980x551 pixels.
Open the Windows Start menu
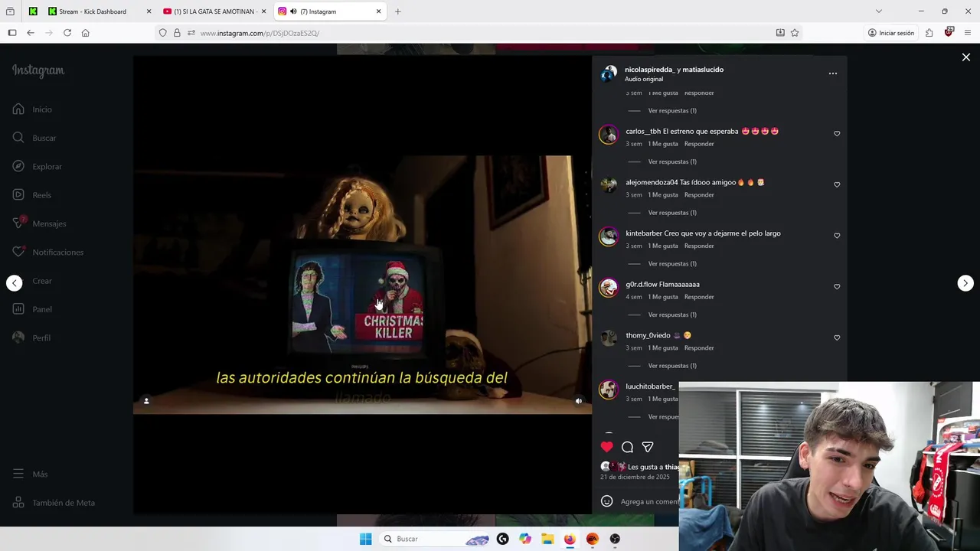pyautogui.click(x=366, y=539)
